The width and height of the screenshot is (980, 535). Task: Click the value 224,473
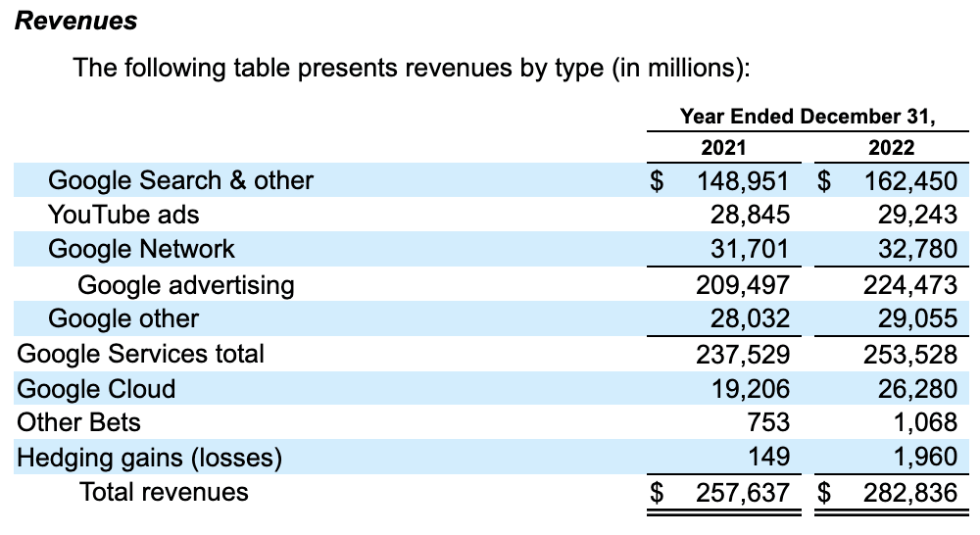click(x=910, y=285)
